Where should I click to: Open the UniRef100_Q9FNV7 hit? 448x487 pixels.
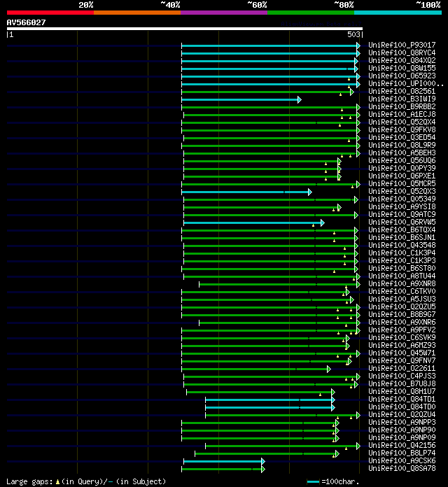click(402, 361)
